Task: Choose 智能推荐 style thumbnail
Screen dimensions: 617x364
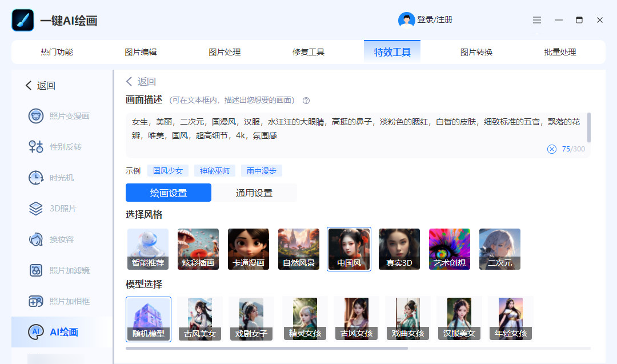Action: click(148, 249)
